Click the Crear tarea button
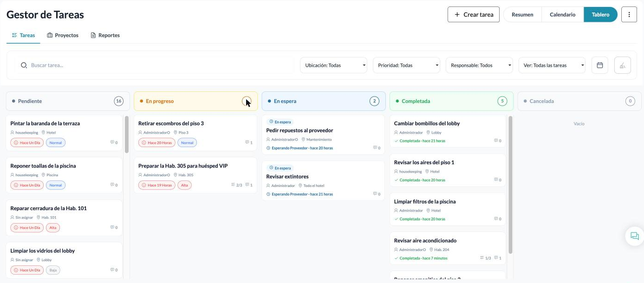 tap(474, 14)
